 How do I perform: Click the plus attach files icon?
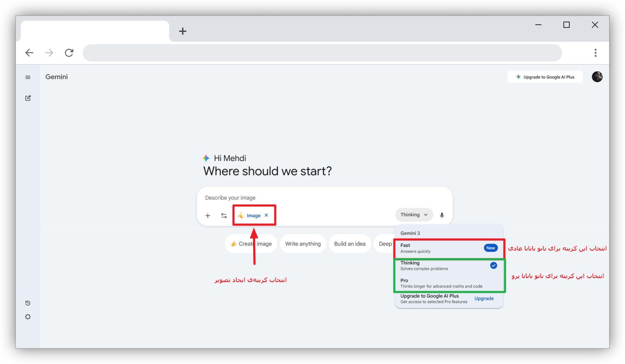pyautogui.click(x=208, y=216)
